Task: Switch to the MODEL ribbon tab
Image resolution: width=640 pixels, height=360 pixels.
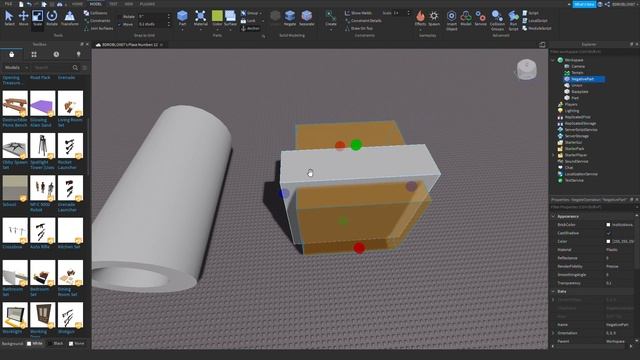Action: pos(96,4)
